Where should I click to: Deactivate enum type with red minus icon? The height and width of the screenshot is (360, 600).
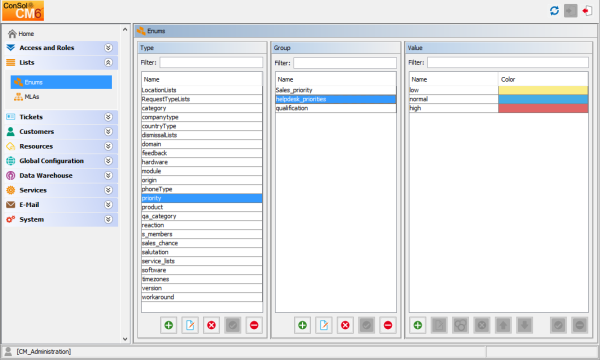pos(254,325)
